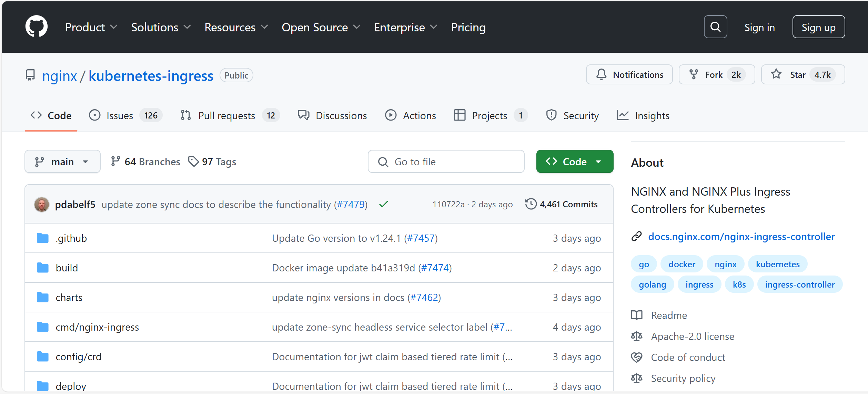Click the Apache license scale icon

(x=637, y=336)
